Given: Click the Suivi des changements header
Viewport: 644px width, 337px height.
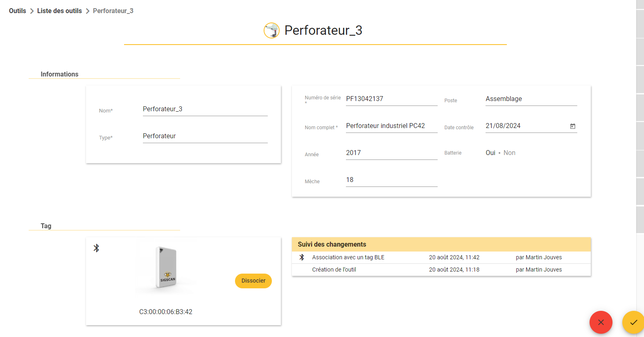Looking at the screenshot, I should tap(441, 245).
